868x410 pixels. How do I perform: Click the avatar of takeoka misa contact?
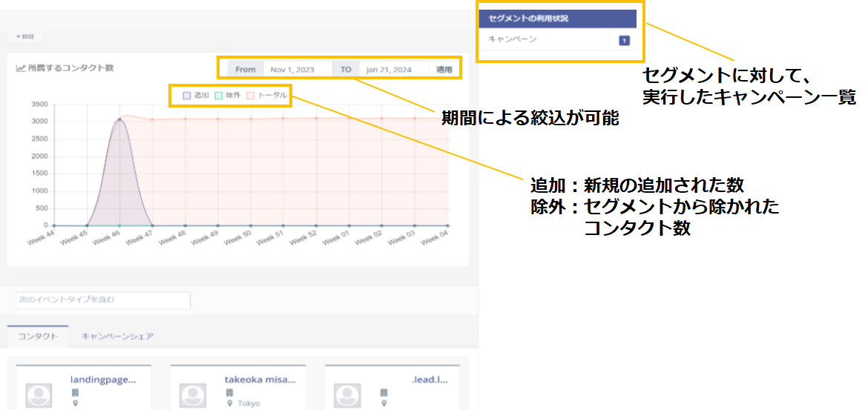pos(192,395)
